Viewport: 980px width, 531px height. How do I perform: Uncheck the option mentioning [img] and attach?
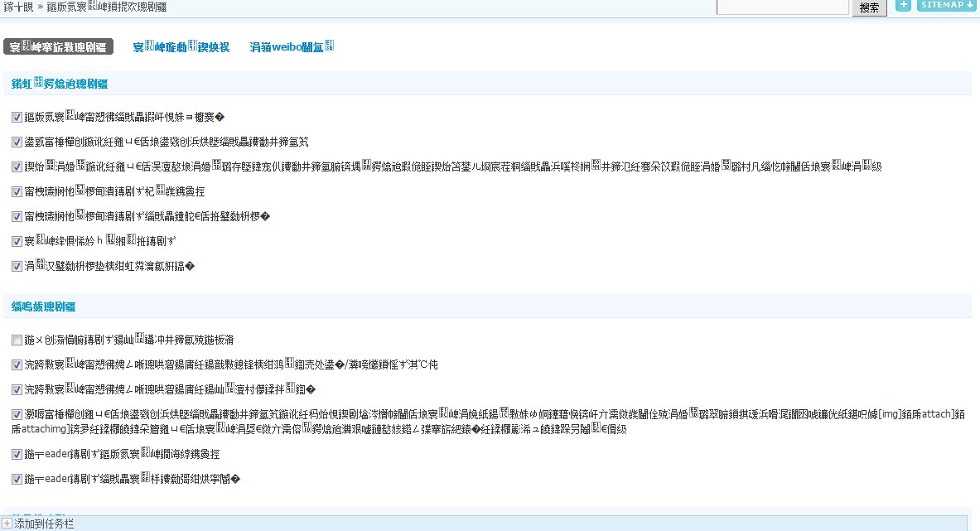[17, 414]
